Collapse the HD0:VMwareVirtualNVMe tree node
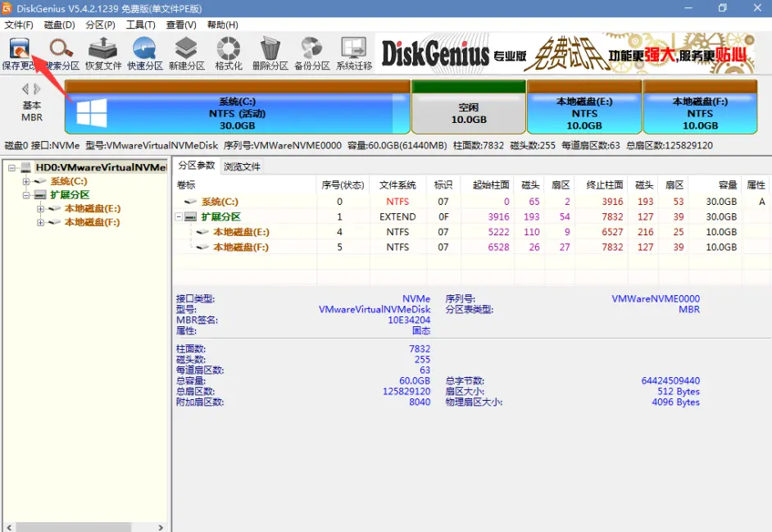 [x=12, y=168]
